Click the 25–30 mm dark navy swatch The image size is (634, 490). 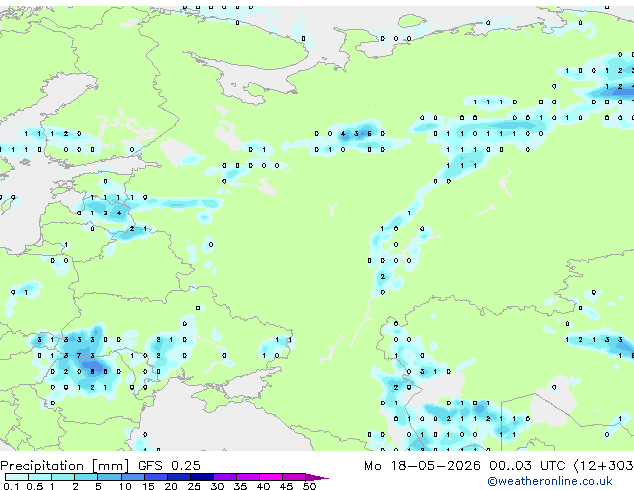pos(202,477)
